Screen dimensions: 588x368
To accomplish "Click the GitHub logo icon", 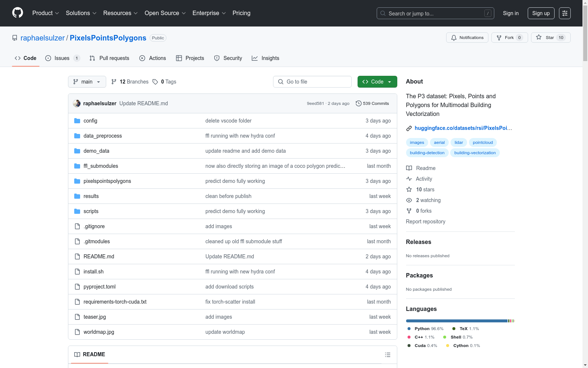I will (x=18, y=13).
